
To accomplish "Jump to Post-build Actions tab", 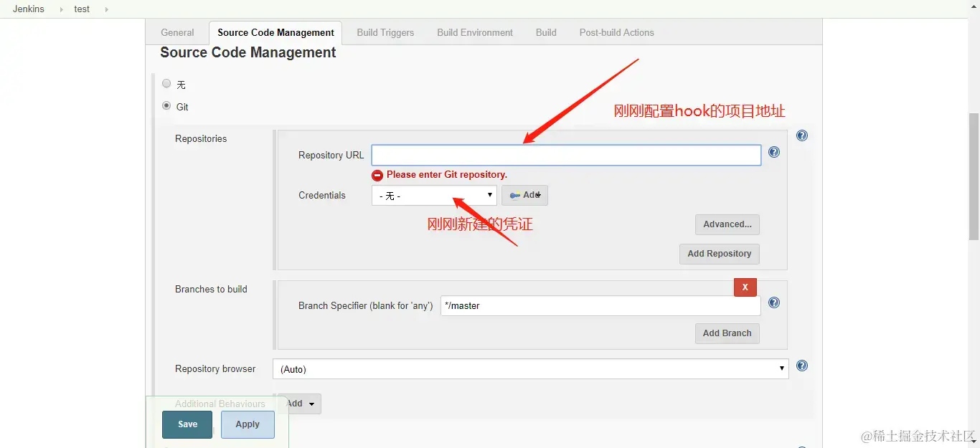I will point(617,32).
